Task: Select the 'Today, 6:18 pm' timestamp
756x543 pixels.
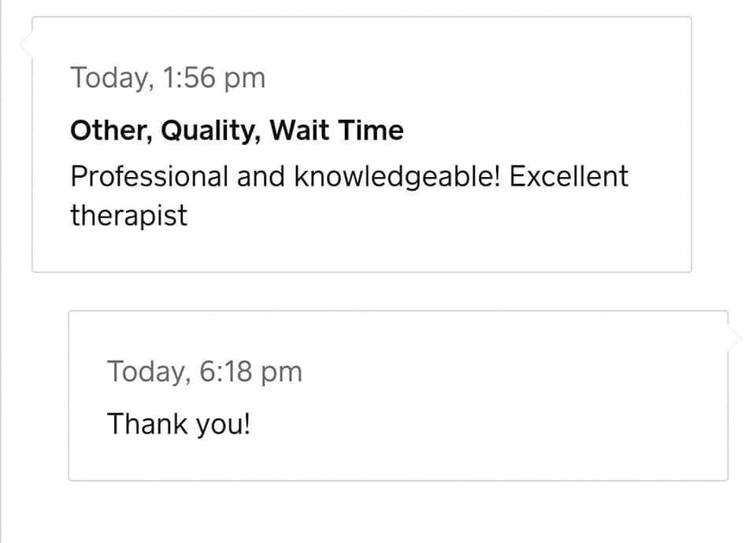Action: (205, 371)
